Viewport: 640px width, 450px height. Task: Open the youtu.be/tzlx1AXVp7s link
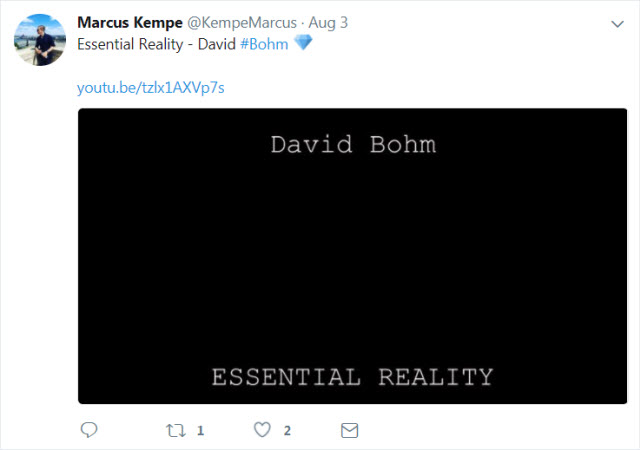[151, 88]
